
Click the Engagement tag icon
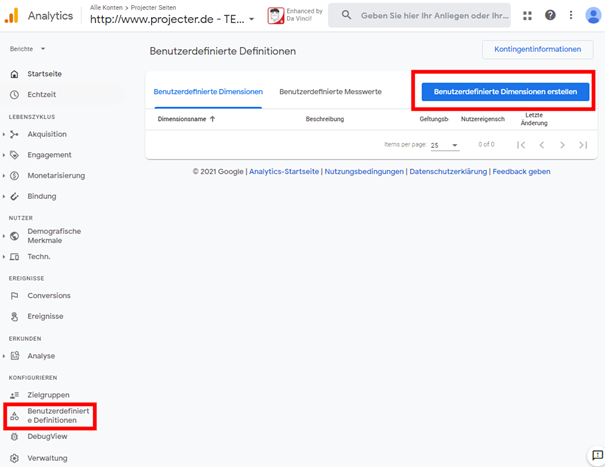point(14,155)
